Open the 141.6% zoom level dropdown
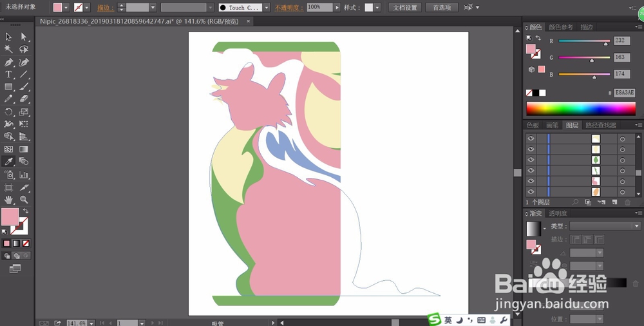Viewport: 644px width, 326px height. [91, 323]
